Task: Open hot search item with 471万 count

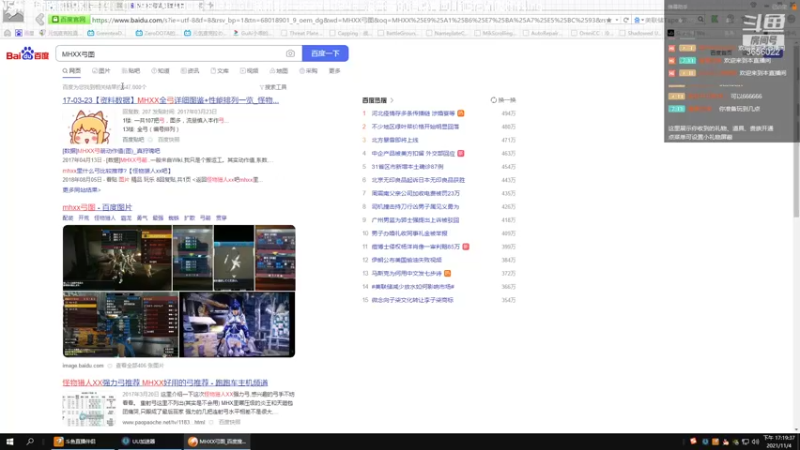Action: tap(395, 140)
